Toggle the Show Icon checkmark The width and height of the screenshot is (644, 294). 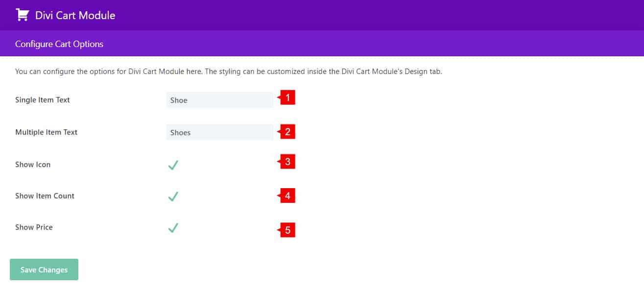coord(173,165)
